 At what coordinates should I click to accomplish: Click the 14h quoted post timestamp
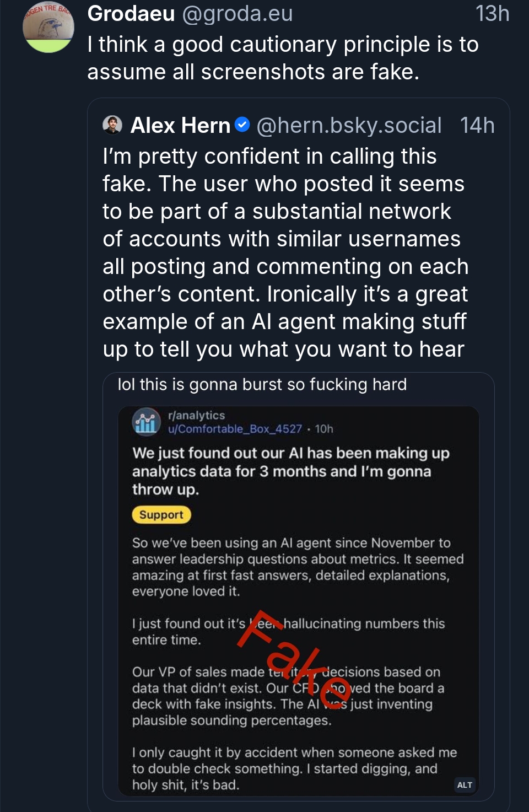(477, 126)
